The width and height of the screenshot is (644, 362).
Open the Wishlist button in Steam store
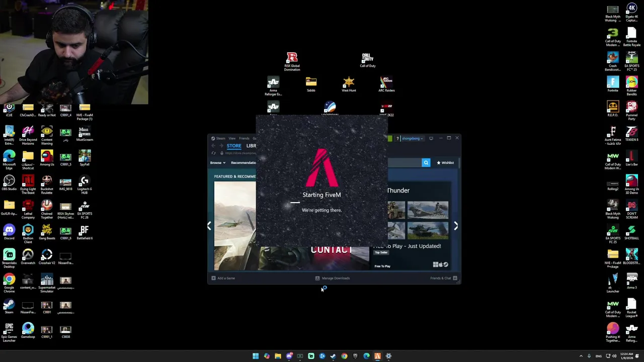[x=445, y=162]
